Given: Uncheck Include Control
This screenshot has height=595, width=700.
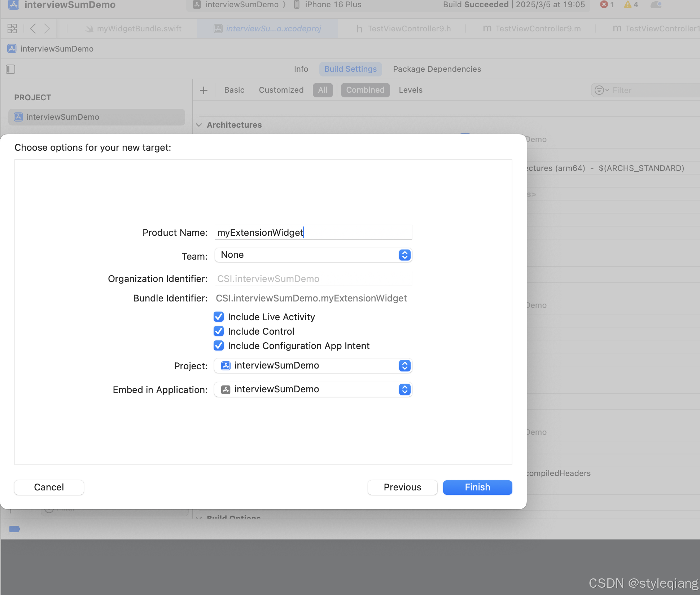Looking at the screenshot, I should [219, 331].
